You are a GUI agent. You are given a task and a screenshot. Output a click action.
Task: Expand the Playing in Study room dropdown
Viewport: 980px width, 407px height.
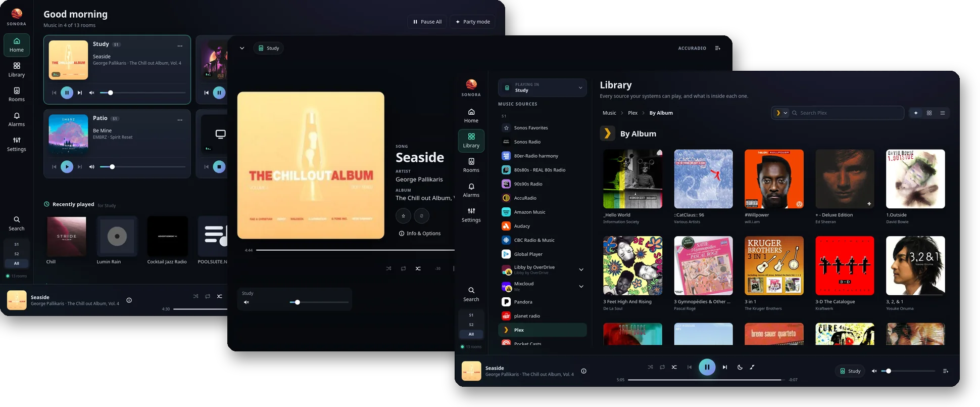coord(542,87)
